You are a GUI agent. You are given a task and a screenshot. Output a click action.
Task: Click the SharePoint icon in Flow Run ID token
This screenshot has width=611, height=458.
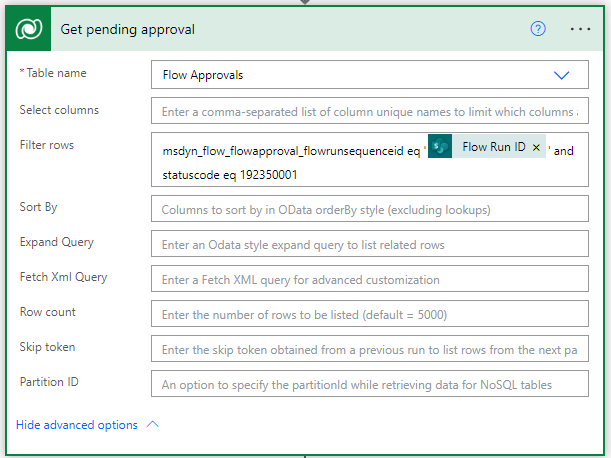pos(440,146)
